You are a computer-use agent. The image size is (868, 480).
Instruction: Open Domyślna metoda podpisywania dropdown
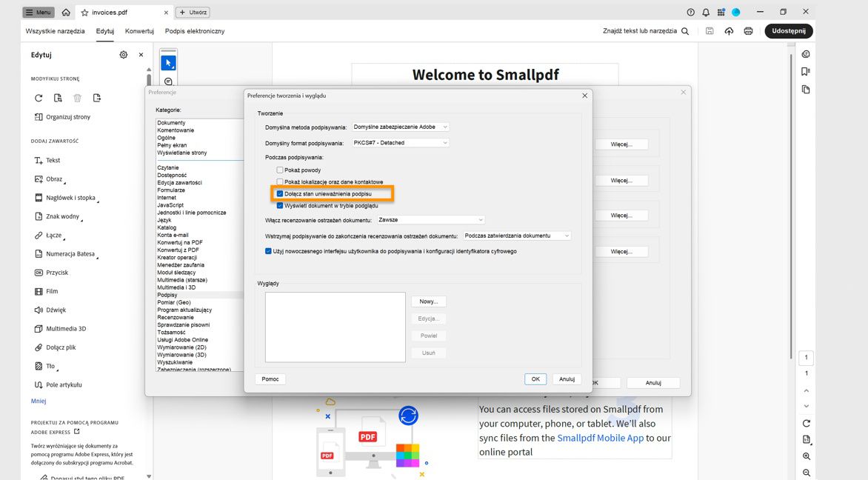tap(400, 127)
